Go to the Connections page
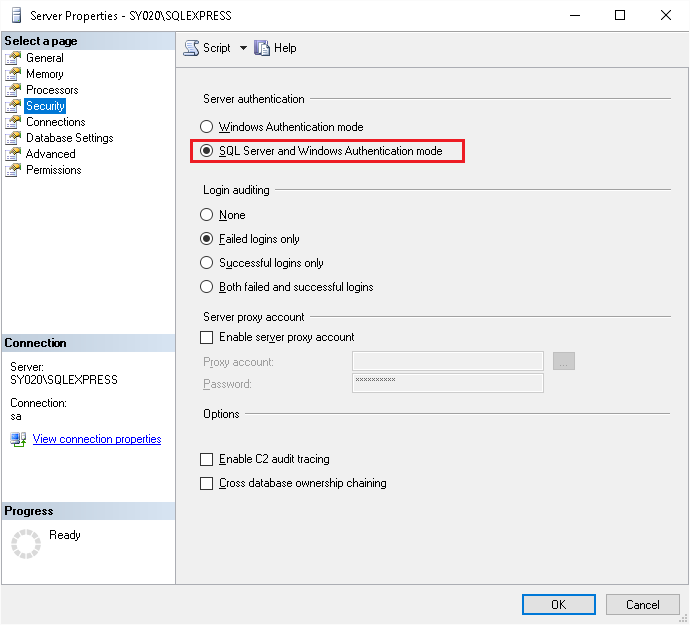 [56, 122]
